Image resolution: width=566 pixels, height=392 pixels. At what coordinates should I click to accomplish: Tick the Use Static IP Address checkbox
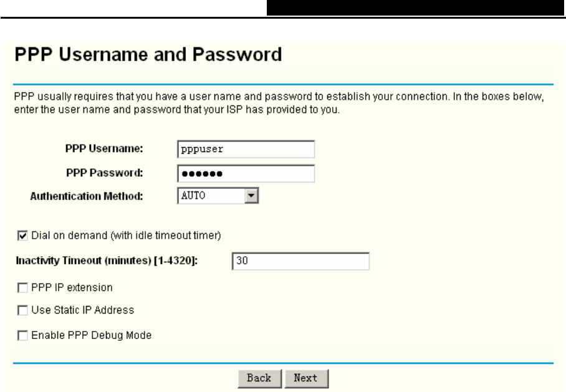point(22,310)
